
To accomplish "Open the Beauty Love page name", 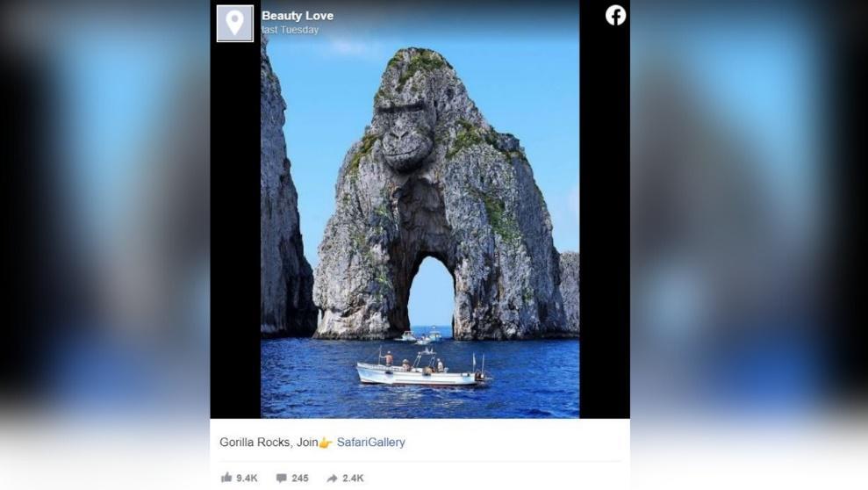I will (298, 16).
